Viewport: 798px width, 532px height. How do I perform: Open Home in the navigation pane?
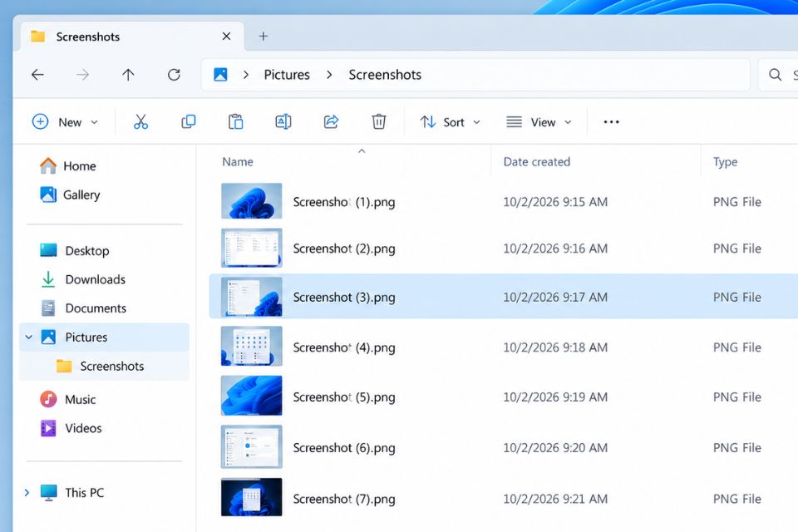point(67,166)
